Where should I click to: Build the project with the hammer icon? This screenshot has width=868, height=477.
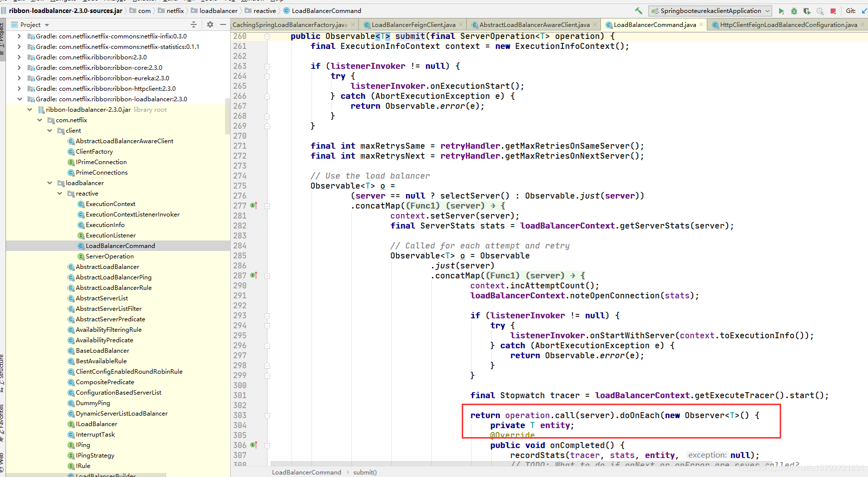639,10
